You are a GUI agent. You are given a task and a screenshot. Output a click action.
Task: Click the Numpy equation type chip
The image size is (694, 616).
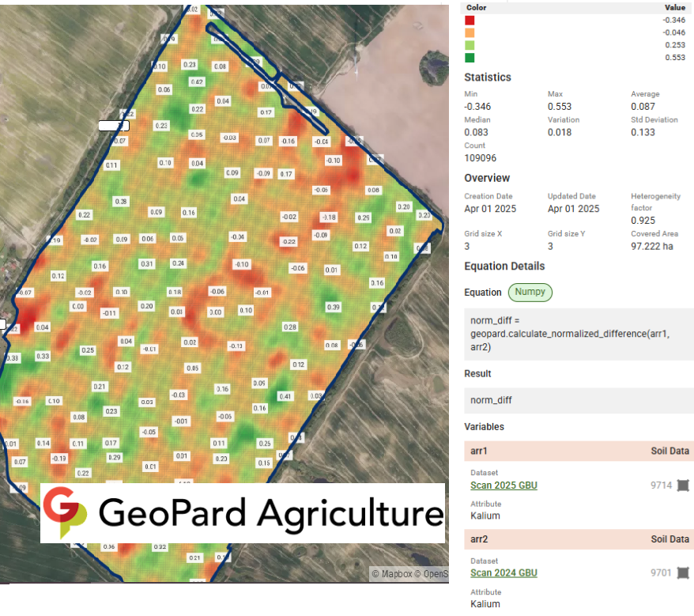pos(530,292)
